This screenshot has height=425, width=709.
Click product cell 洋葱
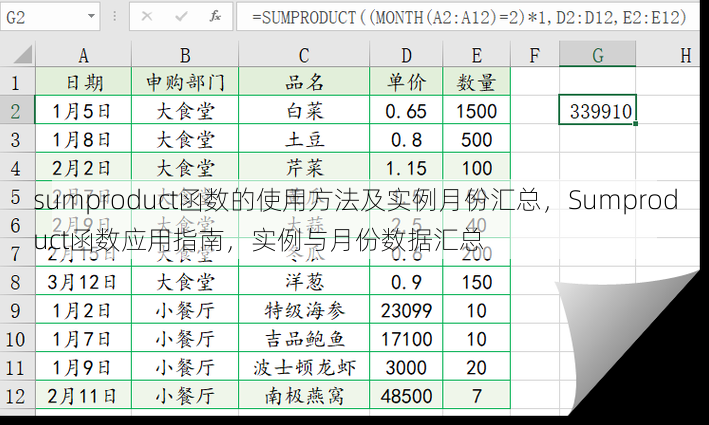pyautogui.click(x=304, y=281)
